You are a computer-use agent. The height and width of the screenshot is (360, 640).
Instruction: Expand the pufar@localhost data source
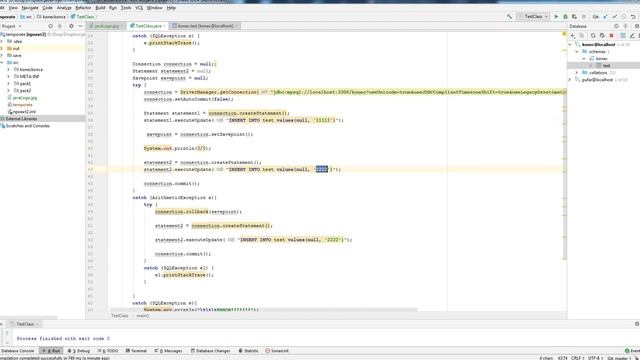click(x=570, y=80)
